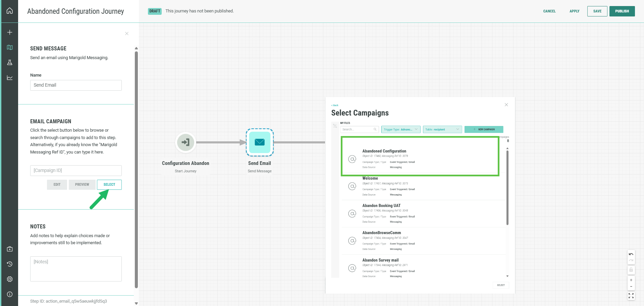Viewport: 644px width, 306px height.
Task: Click the home icon in sidebar
Action: [10, 11]
